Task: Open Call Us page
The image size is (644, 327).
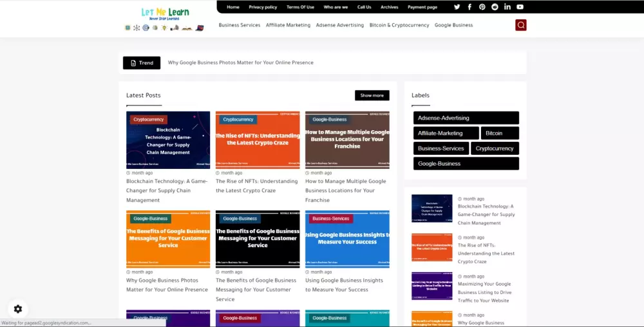Action: pyautogui.click(x=364, y=7)
